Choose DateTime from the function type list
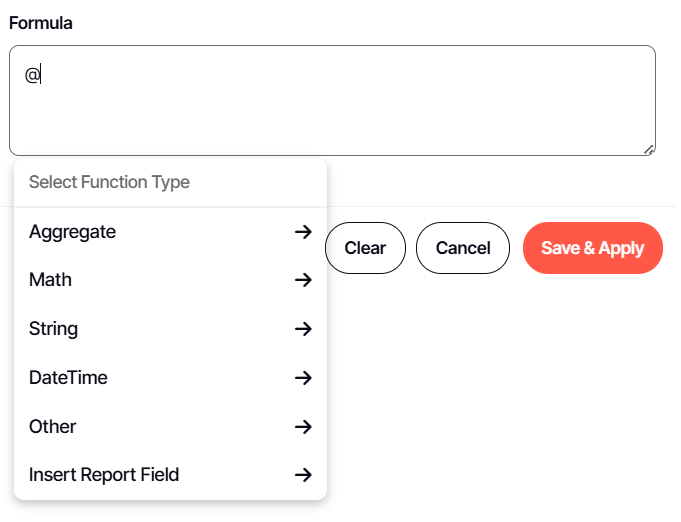This screenshot has width=681, height=522. tap(68, 378)
